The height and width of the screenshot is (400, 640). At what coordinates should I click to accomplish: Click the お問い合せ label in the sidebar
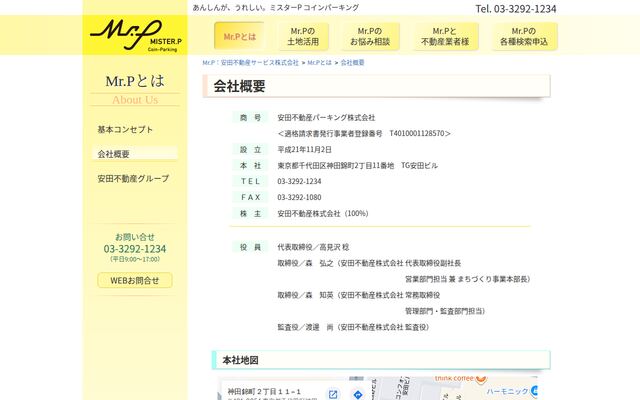pyautogui.click(x=135, y=237)
